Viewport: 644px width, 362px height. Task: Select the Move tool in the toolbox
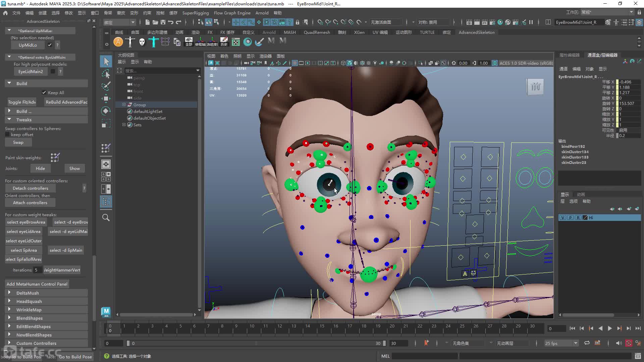(x=106, y=98)
